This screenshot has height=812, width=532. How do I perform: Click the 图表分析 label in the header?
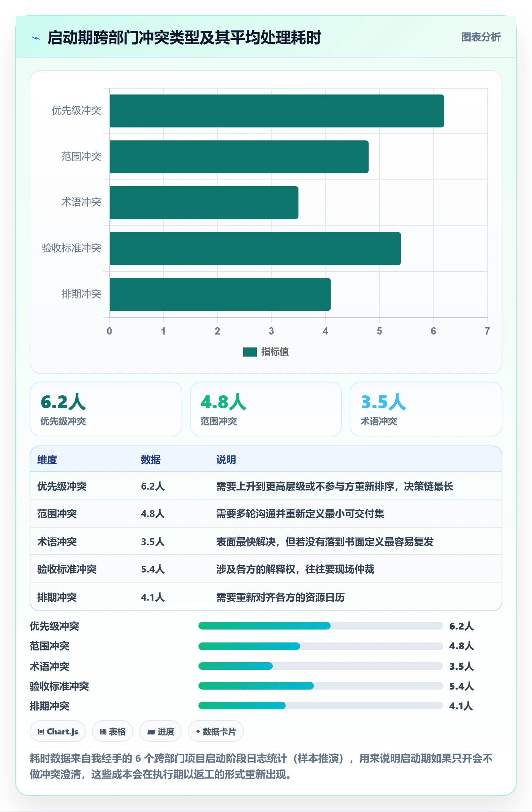coord(481,37)
